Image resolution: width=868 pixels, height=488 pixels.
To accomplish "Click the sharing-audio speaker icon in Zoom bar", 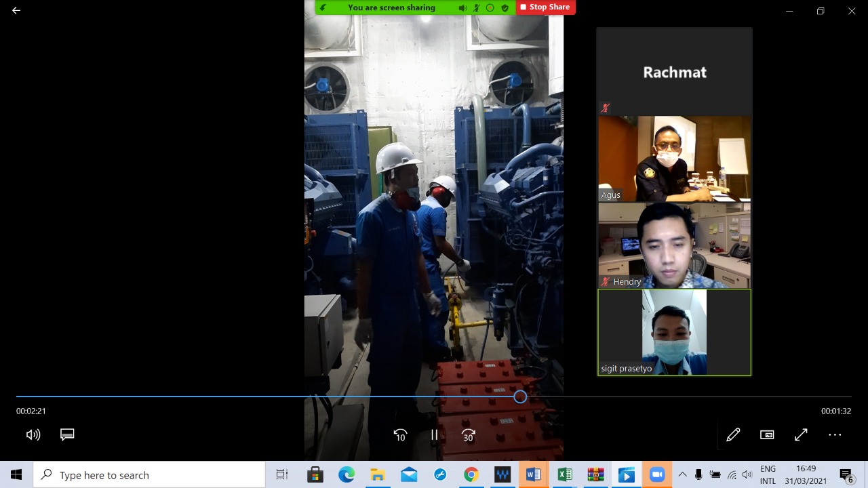I will 462,7.
